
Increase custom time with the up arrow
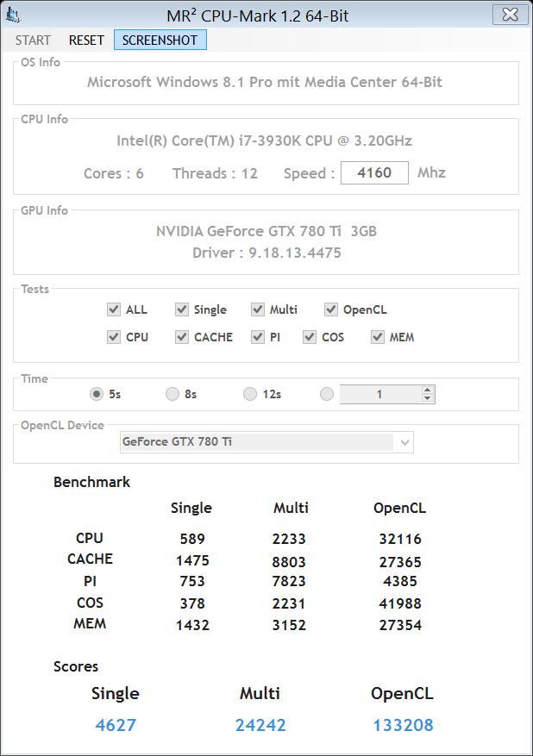428,390
